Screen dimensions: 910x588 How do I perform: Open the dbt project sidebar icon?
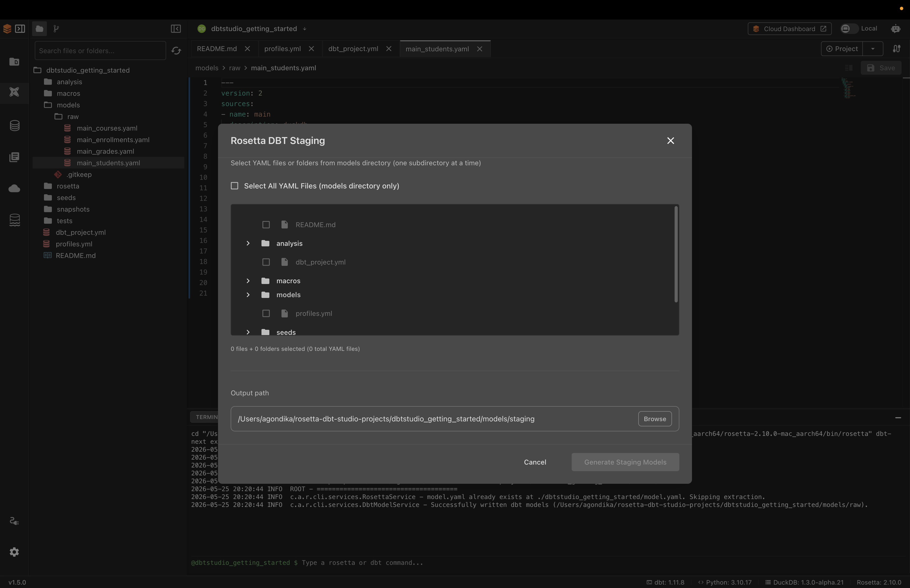(x=14, y=62)
